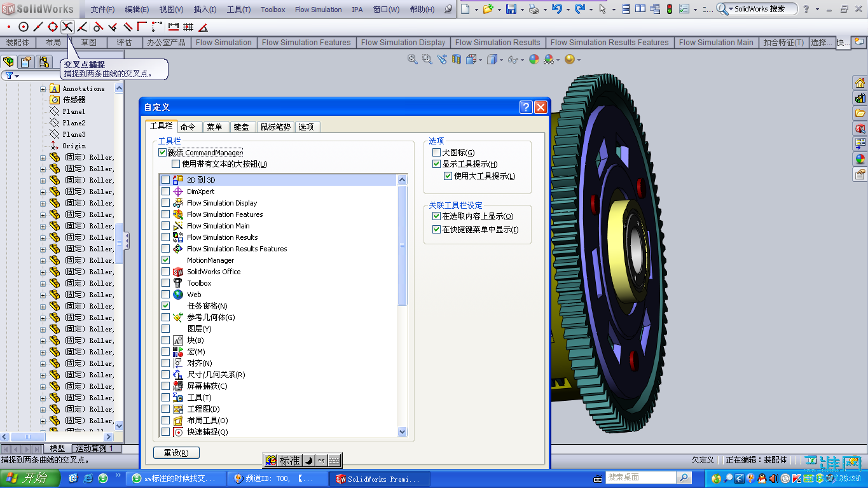Click the Undo arrow icon
Image resolution: width=868 pixels, height=488 pixels.
click(x=557, y=9)
